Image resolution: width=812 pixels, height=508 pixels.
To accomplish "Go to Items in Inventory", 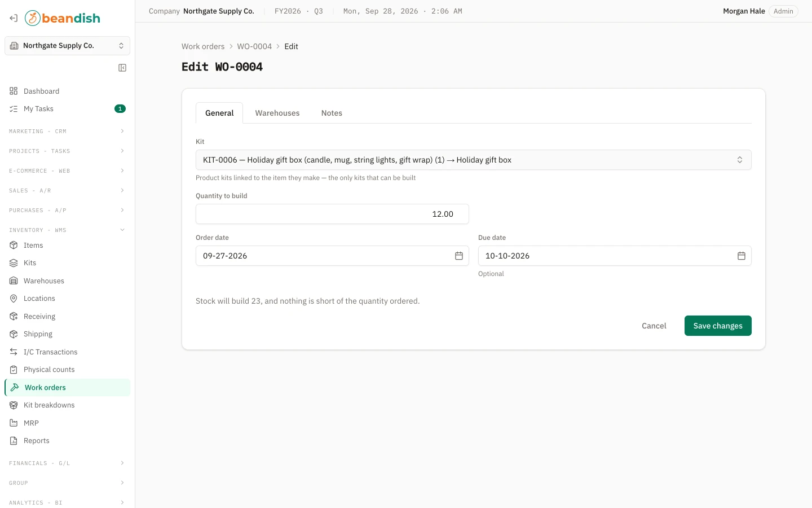I will [x=67, y=246].
